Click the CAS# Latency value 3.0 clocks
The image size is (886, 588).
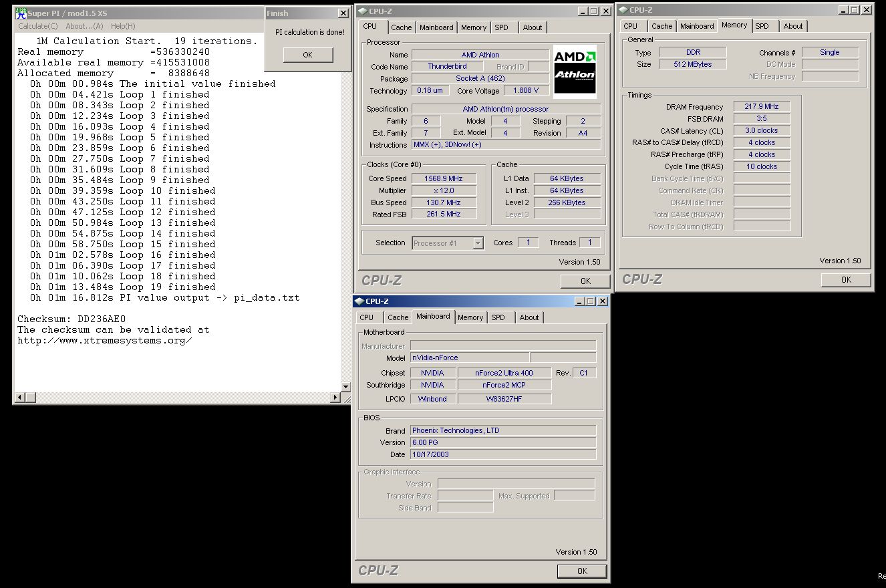pos(762,131)
